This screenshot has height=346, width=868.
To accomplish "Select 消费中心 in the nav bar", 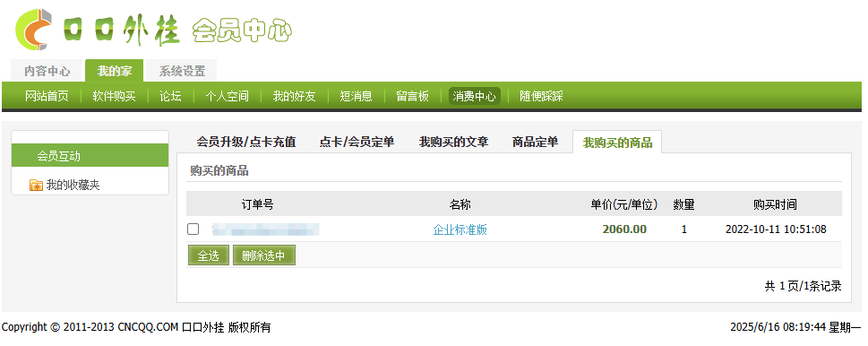I will (x=475, y=96).
